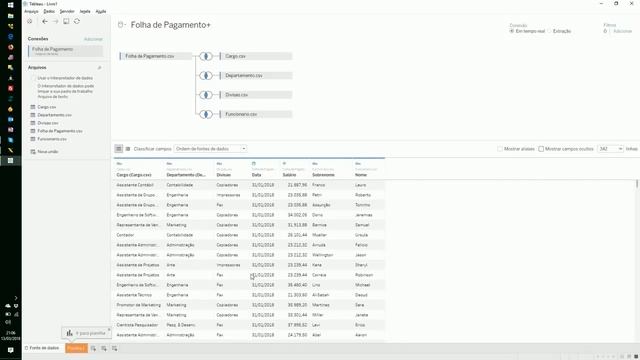Image resolution: width=640 pixels, height=360 pixels.
Task: Click the data type icon above Data column
Action: click(x=253, y=164)
